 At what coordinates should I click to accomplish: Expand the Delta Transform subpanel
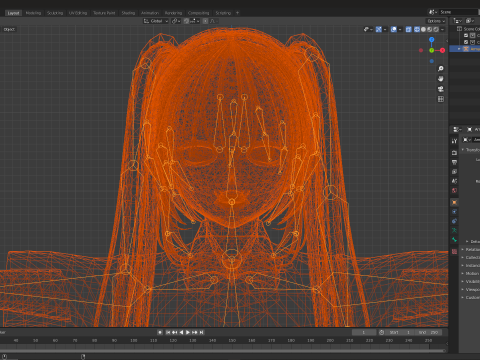click(x=473, y=241)
